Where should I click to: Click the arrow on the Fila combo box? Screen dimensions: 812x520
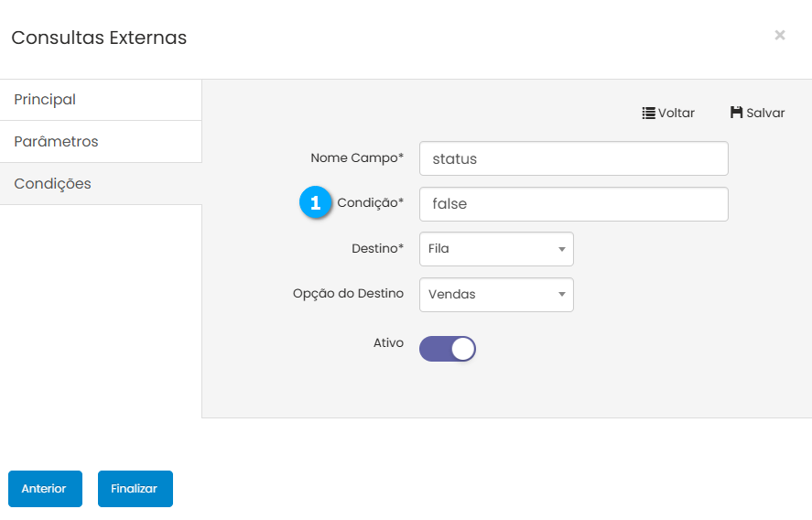(560, 249)
